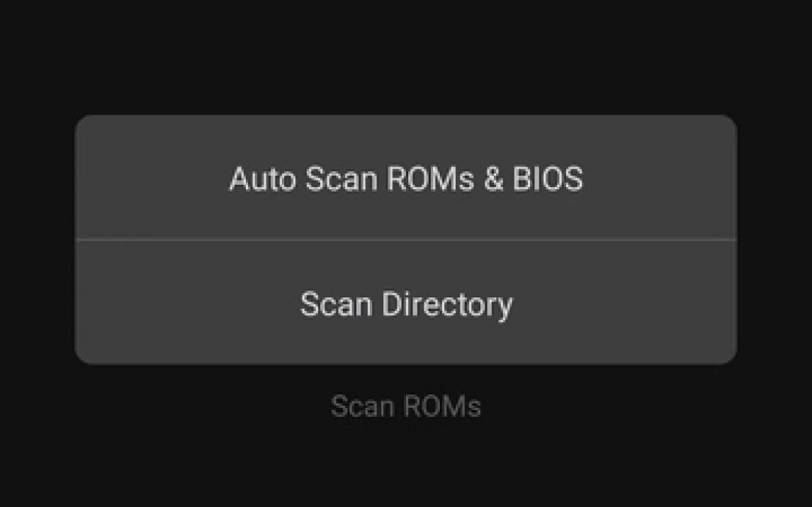Hit the Auto Scan ROMs & BIOS text
This screenshot has height=507, width=812.
[x=406, y=178]
